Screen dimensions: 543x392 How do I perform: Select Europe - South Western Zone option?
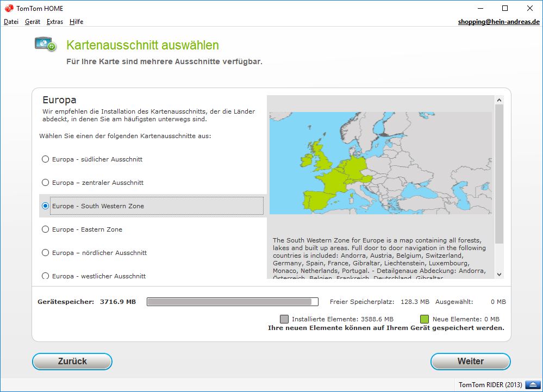coord(46,206)
